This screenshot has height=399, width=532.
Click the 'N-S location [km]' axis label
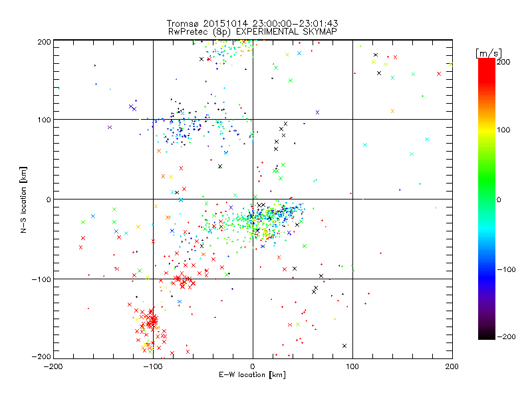coord(23,199)
